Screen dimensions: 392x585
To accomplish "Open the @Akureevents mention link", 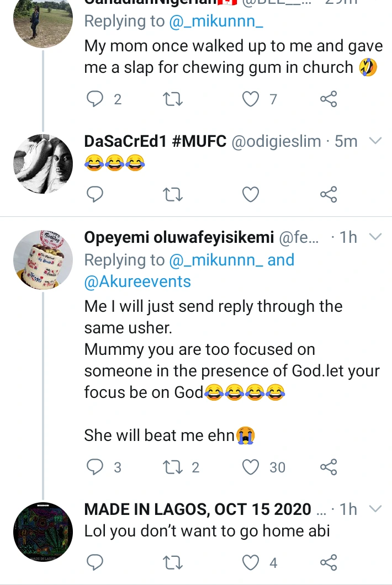I will (137, 281).
